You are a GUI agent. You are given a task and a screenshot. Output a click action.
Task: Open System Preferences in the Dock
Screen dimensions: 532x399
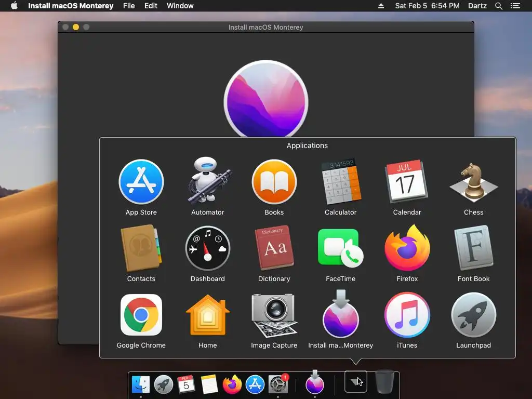click(x=278, y=384)
